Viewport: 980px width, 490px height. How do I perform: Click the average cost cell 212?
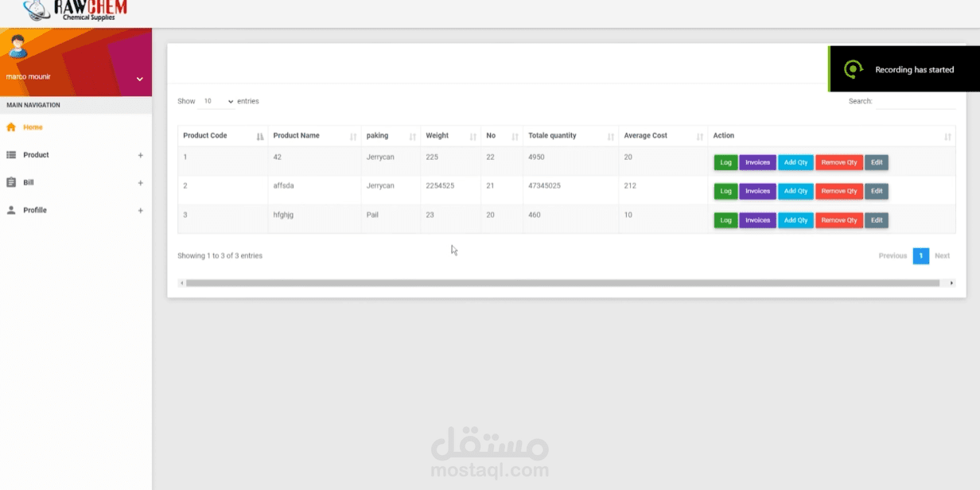(663, 191)
